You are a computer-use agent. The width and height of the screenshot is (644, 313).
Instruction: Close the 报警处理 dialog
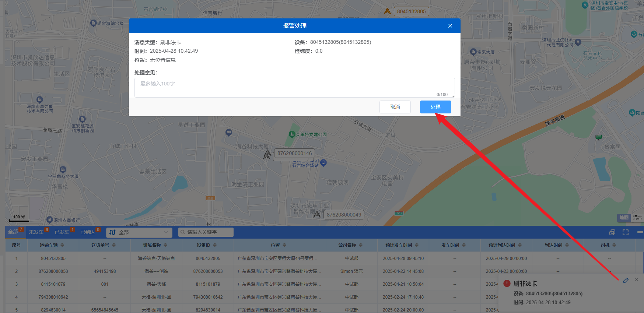click(450, 26)
